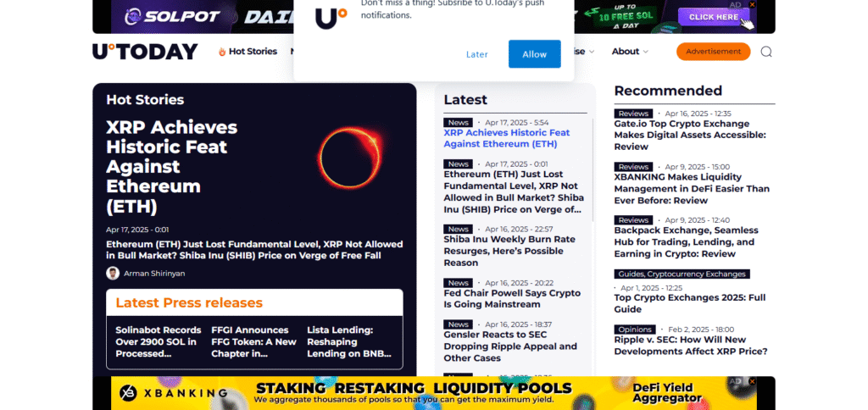Click News tag dated Apr 16, 2025 - 18:37
The image size is (868, 410).
(x=458, y=324)
